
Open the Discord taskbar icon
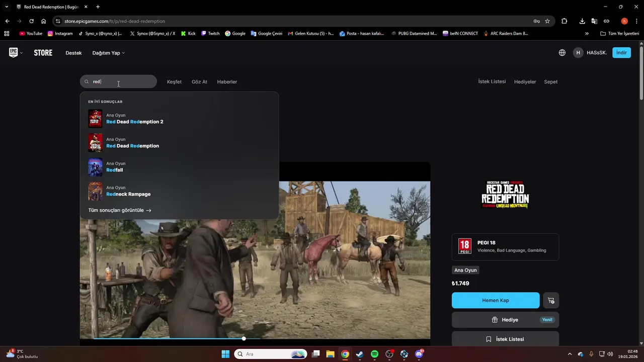click(x=419, y=354)
